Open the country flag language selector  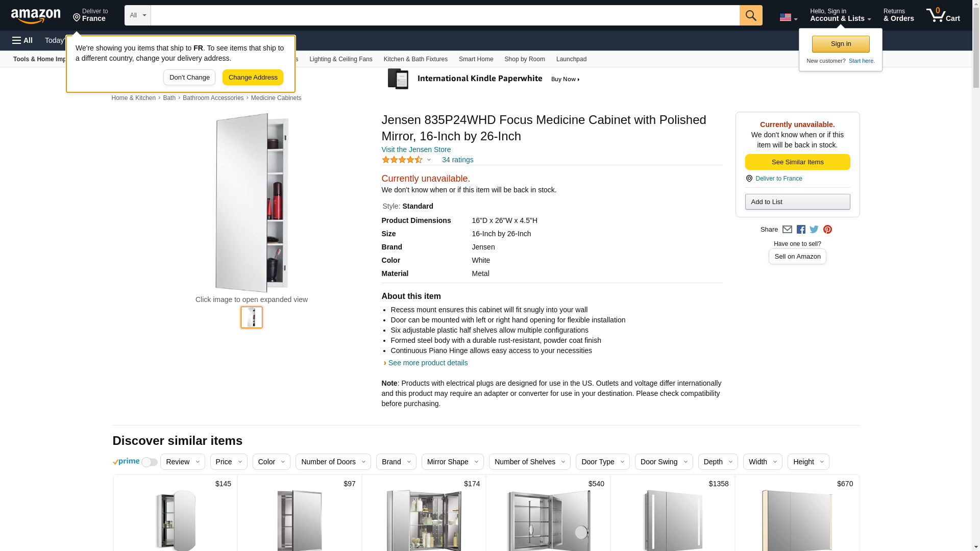[x=788, y=17]
